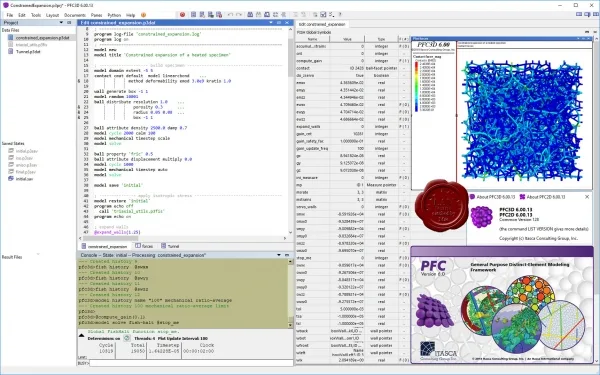Image resolution: width=600 pixels, height=375 pixels.
Task: Select Tunnel.p3dat in Data Files
Action: click(x=28, y=52)
